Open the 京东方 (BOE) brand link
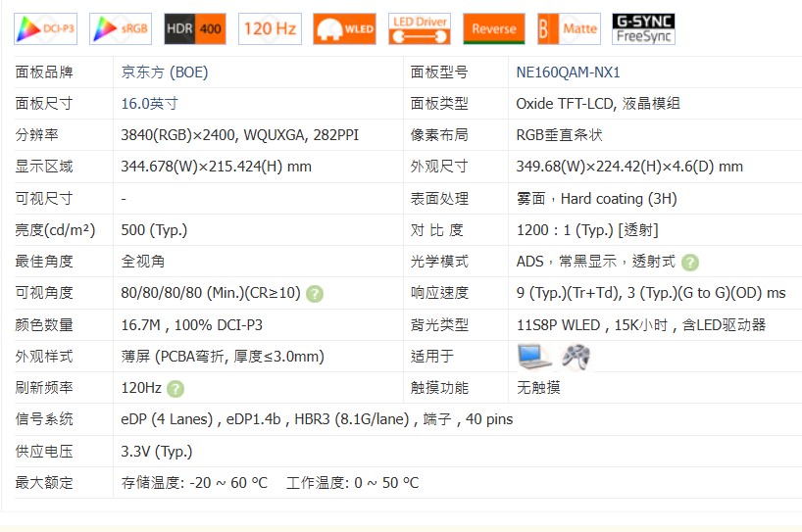 pyautogui.click(x=164, y=73)
